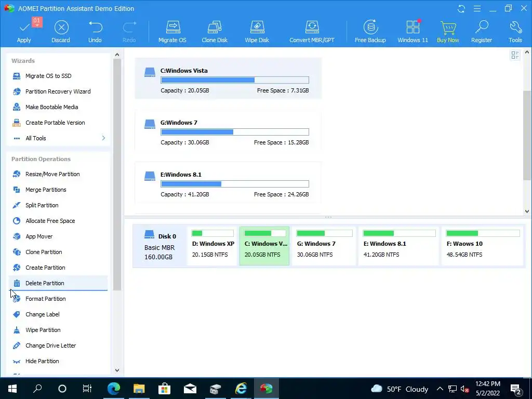Open Microsoft Edge from taskbar
Screen dimensions: 532x399
tap(113, 389)
